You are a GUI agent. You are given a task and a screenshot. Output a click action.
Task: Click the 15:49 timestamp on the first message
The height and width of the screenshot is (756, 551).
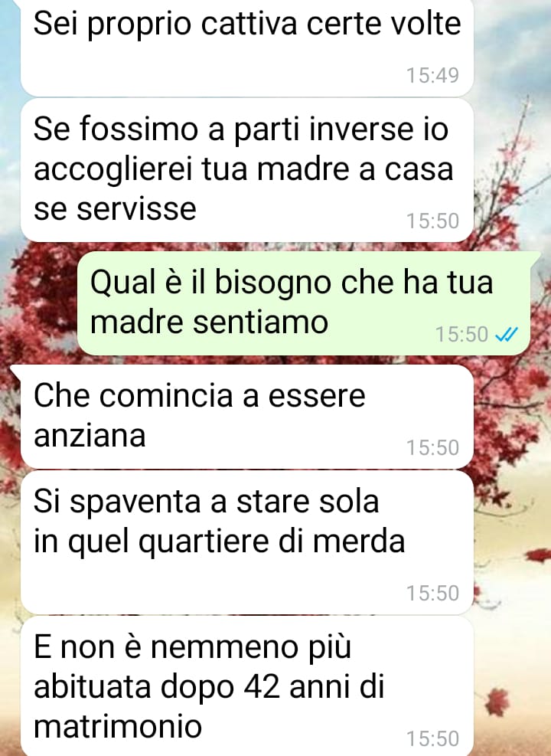coord(432,75)
